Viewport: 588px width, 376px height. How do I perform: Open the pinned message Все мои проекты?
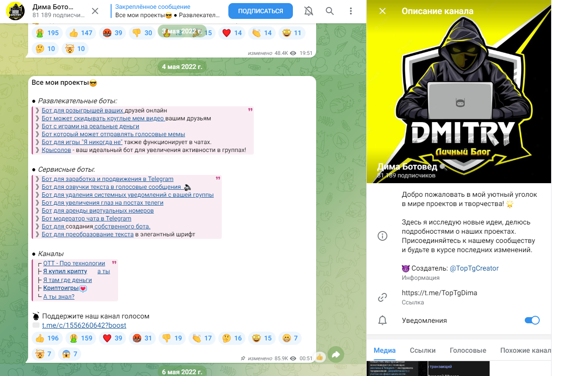pyautogui.click(x=168, y=11)
